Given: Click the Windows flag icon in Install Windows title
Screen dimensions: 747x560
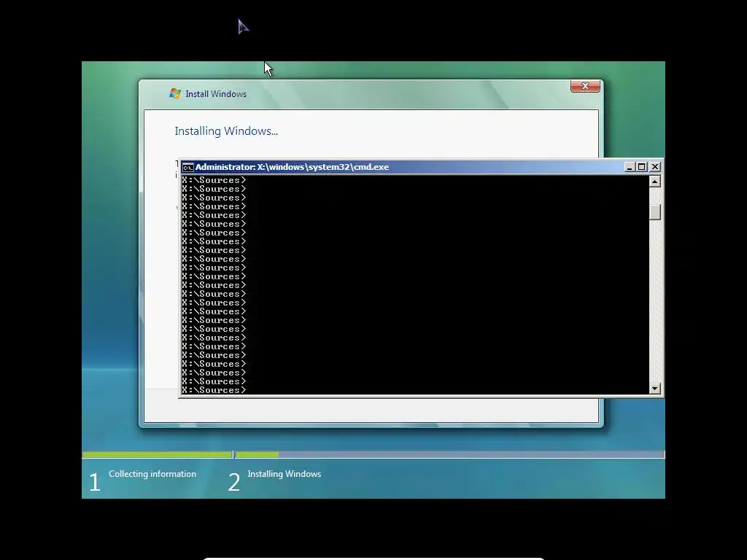Looking at the screenshot, I should [175, 94].
